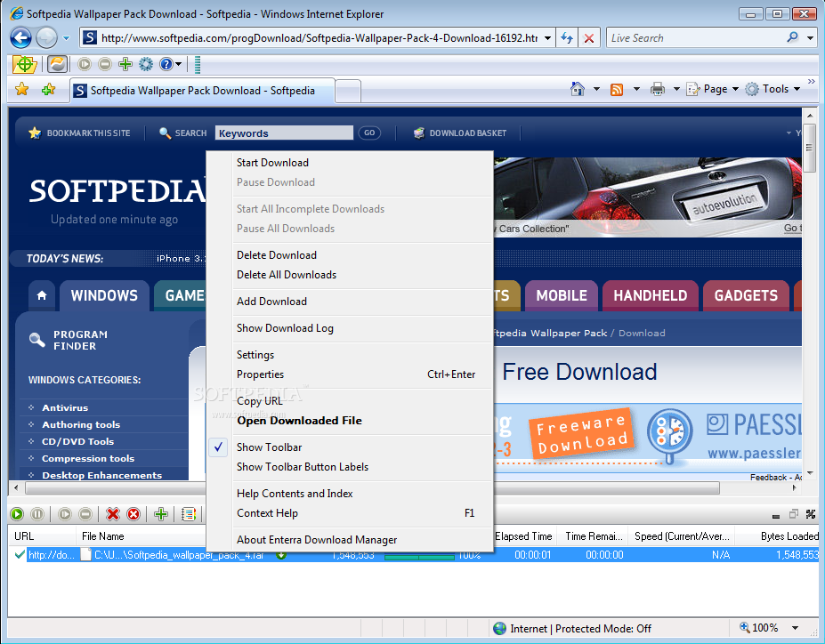Click the folder with green target icon

pyautogui.click(x=24, y=64)
